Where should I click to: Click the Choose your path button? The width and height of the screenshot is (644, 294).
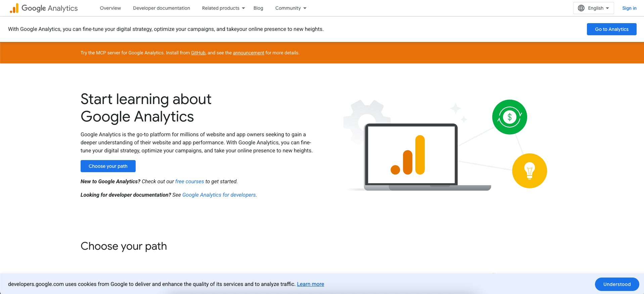click(108, 166)
